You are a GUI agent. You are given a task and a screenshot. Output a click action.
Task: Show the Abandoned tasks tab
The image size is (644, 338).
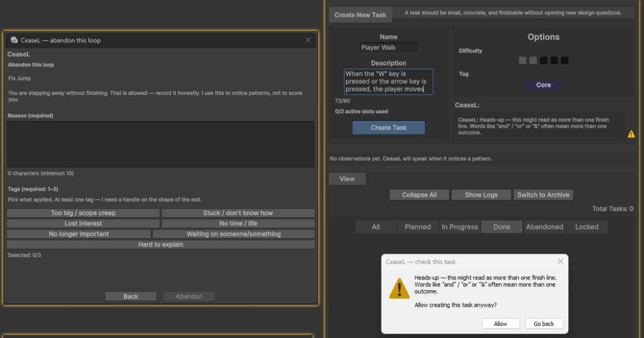[544, 227]
